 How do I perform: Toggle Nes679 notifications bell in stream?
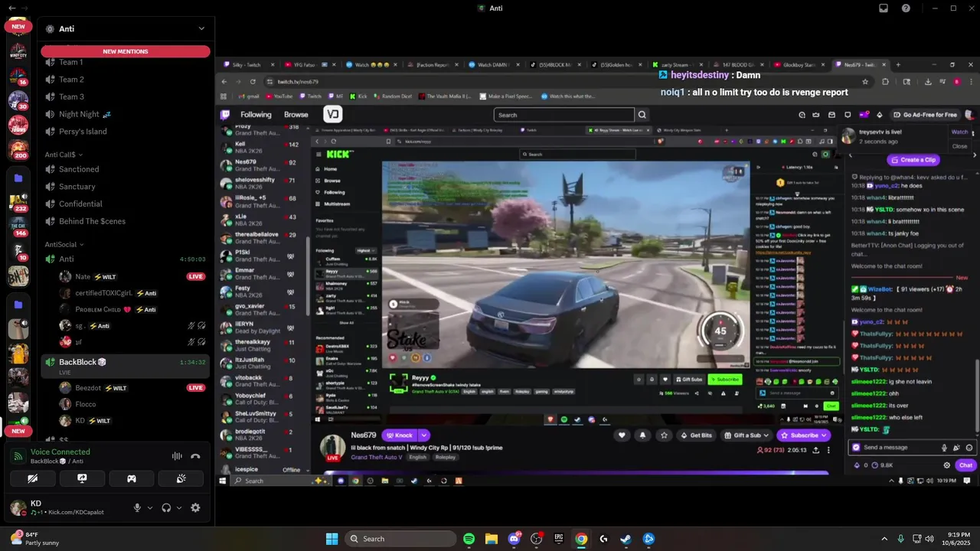(x=642, y=435)
